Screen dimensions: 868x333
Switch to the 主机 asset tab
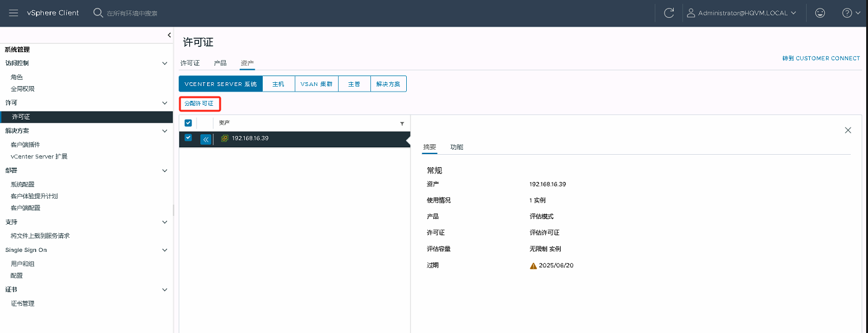pyautogui.click(x=278, y=84)
